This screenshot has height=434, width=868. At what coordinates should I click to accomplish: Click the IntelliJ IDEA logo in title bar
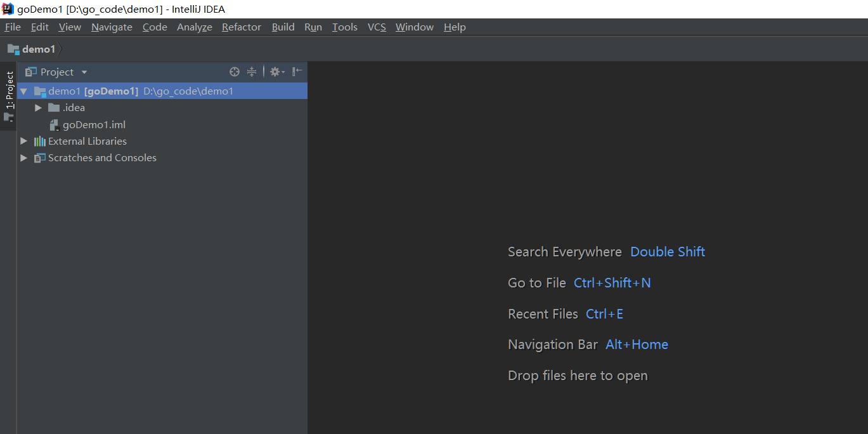point(8,9)
